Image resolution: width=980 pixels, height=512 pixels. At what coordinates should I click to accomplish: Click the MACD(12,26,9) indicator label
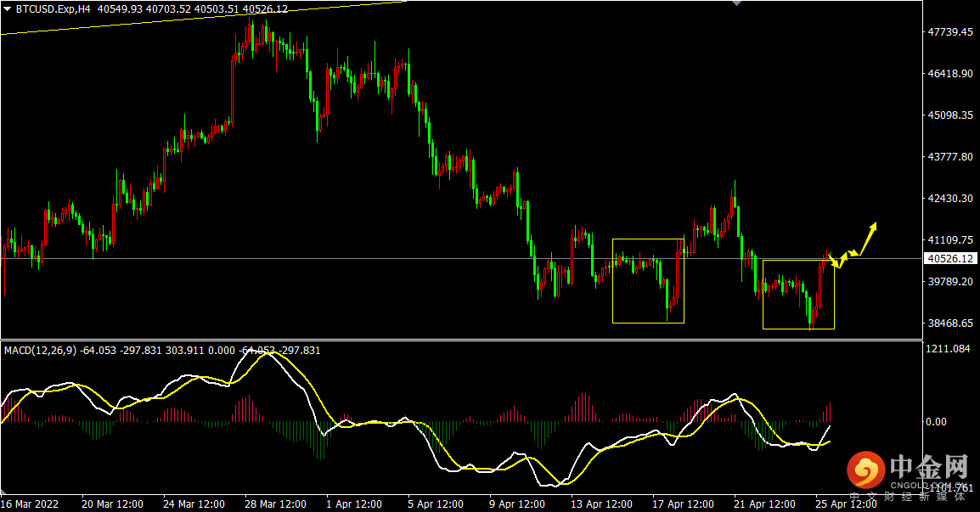41,351
